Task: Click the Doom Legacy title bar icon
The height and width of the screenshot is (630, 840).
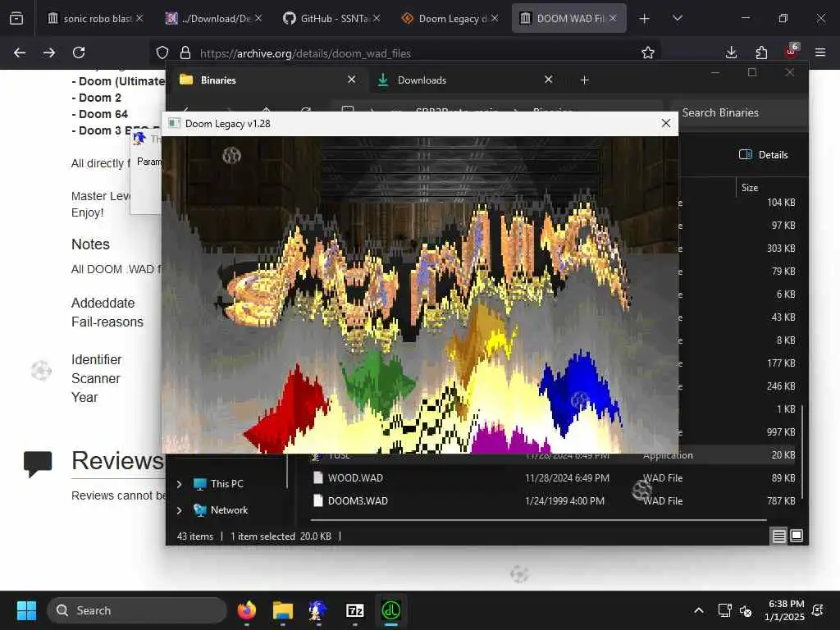Action: click(x=174, y=123)
